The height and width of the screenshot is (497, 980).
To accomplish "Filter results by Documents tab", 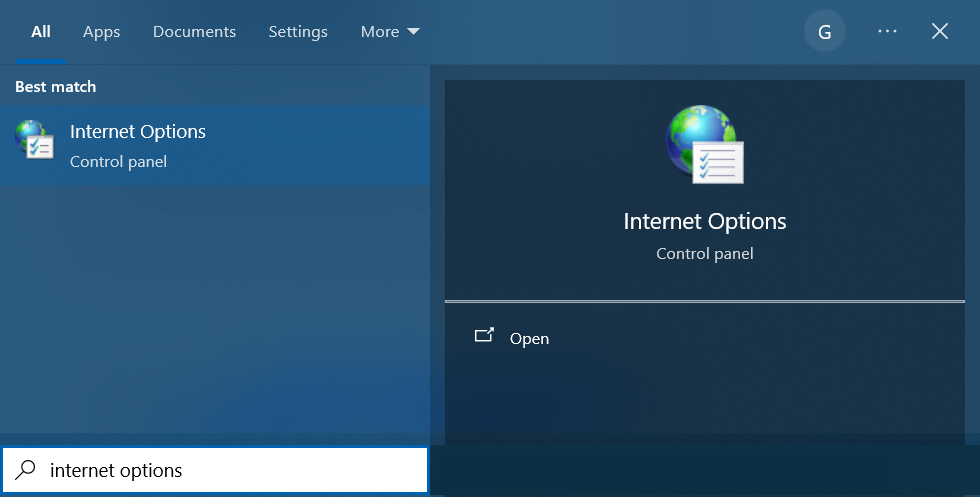I will 194,32.
